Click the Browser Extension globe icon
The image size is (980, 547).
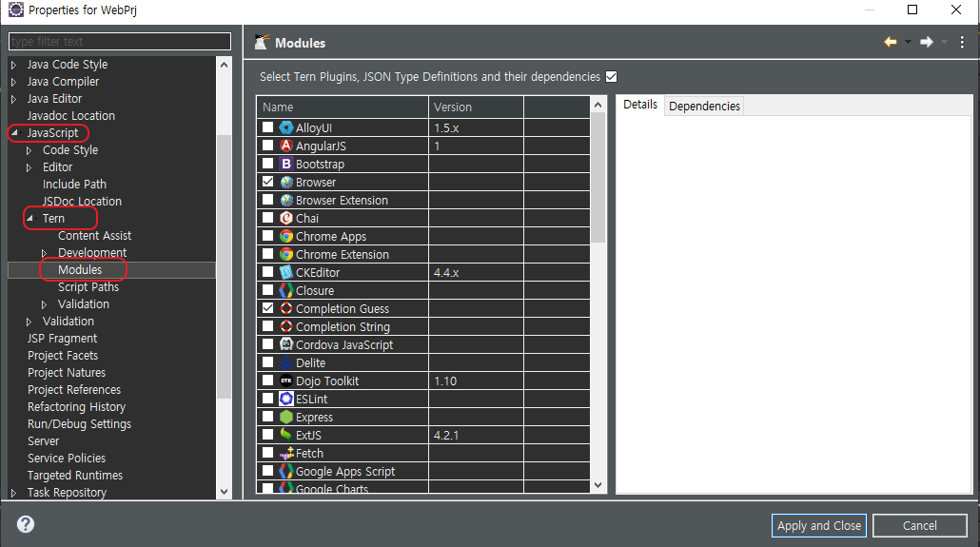click(286, 200)
